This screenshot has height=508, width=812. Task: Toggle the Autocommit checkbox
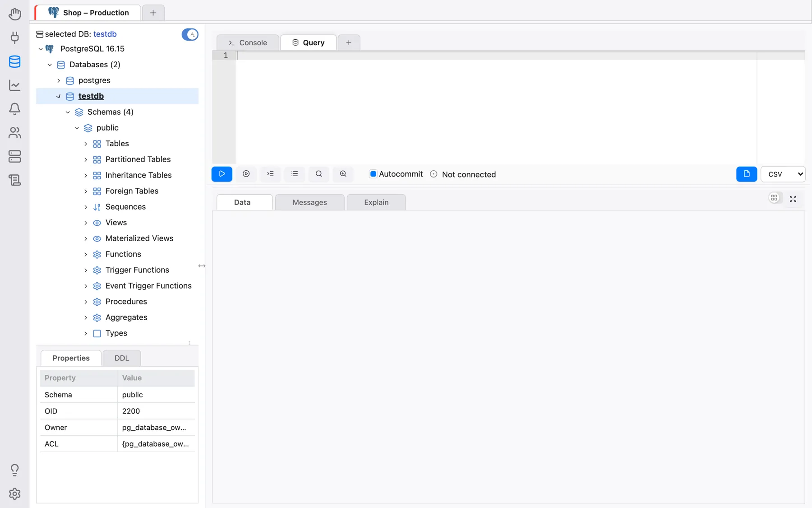click(373, 174)
